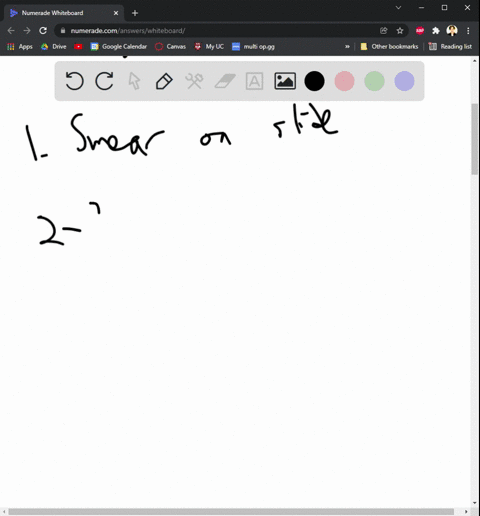480x516 pixels.
Task: Click the scroll right arrow
Action: coord(466,512)
